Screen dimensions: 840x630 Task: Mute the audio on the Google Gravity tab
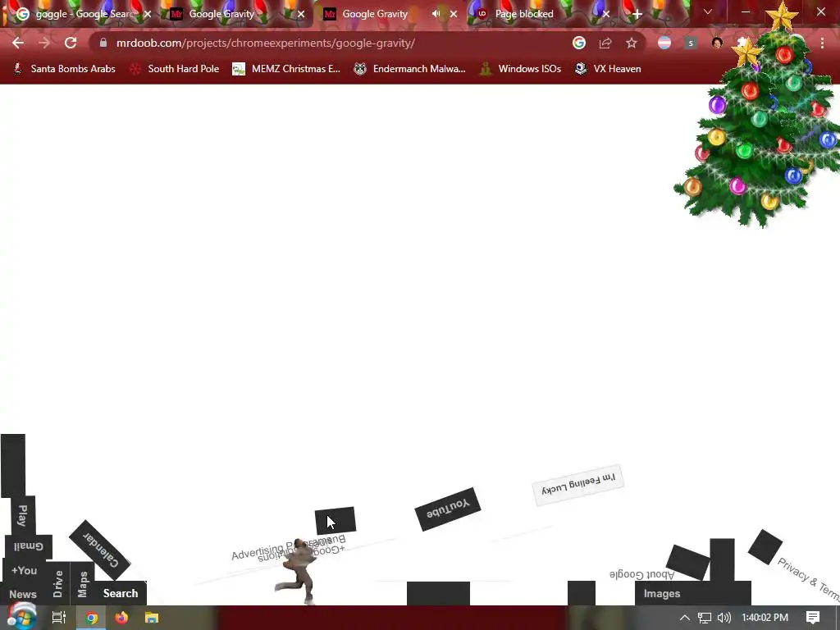click(x=436, y=14)
